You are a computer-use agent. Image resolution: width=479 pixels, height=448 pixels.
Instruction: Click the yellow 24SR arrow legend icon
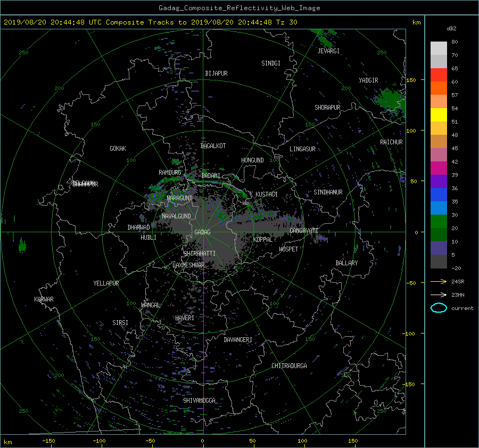[x=439, y=281]
